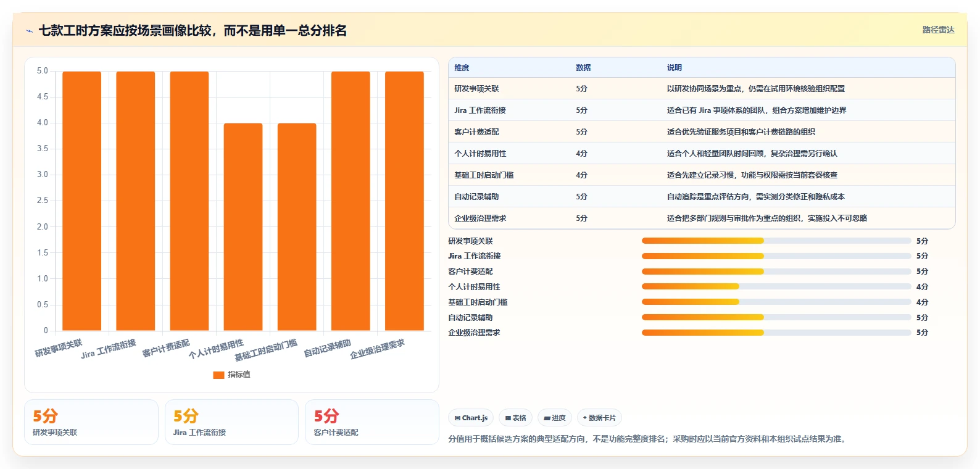Open the 研发事项关联 5分 data card
980x469 pixels.
tap(91, 422)
